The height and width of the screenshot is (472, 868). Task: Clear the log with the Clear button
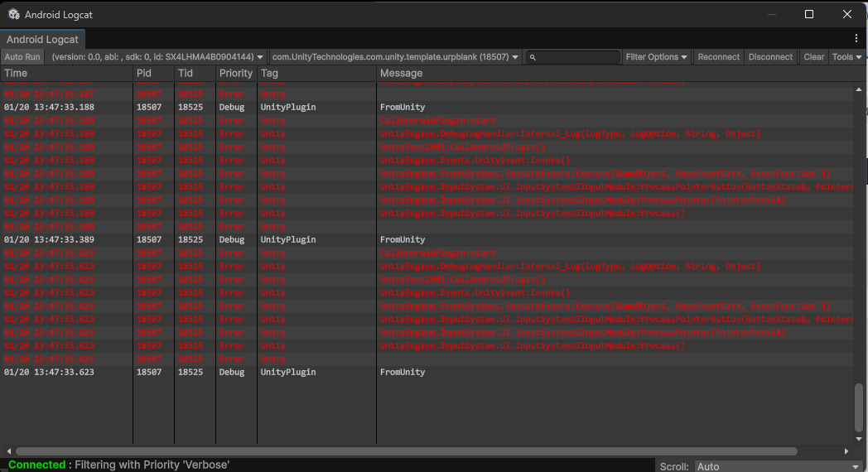813,57
